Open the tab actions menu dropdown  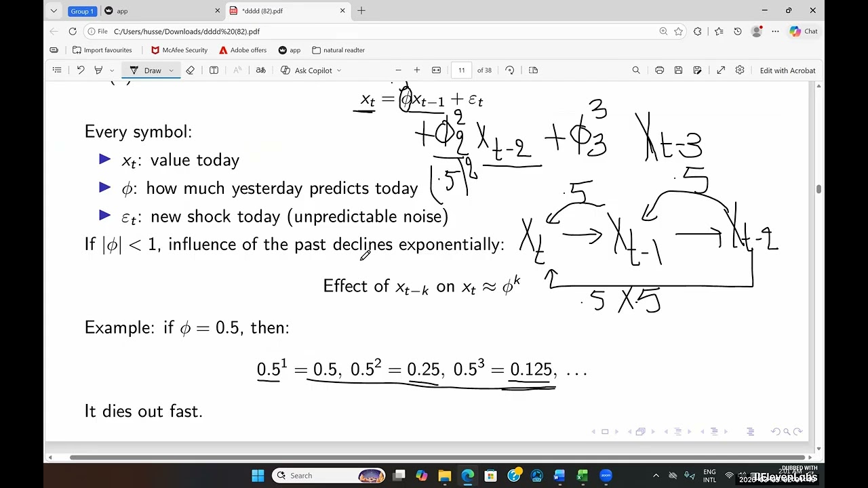point(54,11)
